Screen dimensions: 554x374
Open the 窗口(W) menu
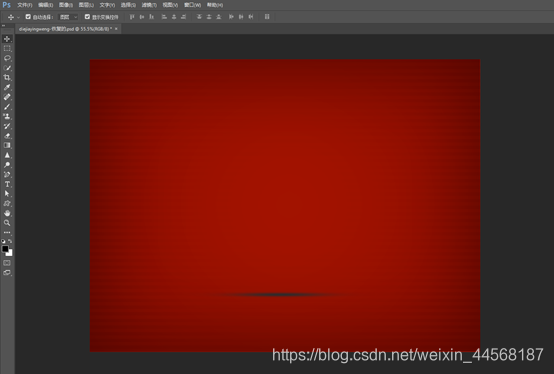pos(193,5)
